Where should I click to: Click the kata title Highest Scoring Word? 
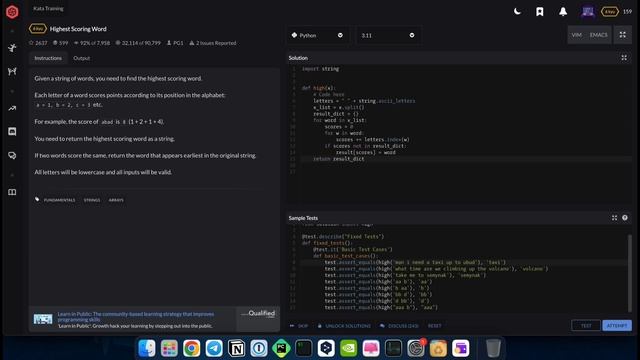click(x=78, y=29)
